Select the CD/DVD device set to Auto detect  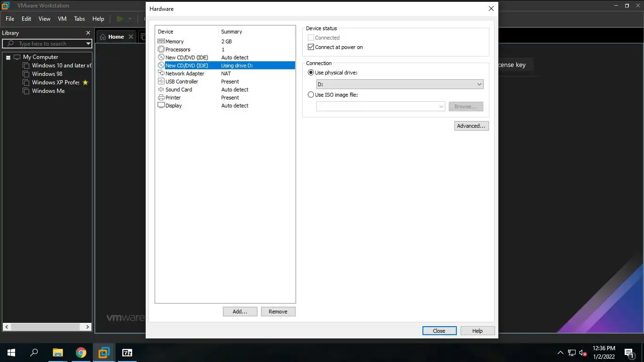[x=225, y=58]
